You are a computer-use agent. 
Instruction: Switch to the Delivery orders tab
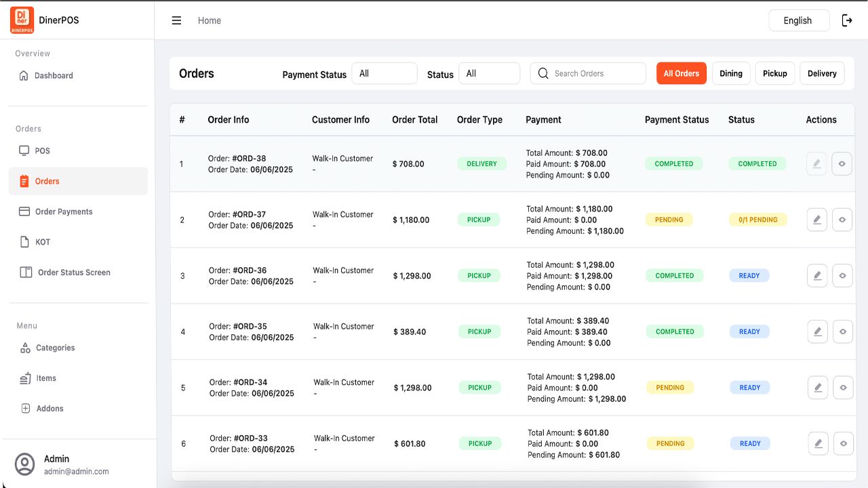822,73
